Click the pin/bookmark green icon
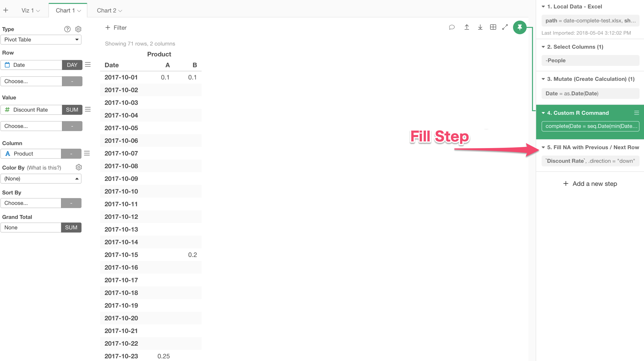This screenshot has height=361, width=644. 520,27
